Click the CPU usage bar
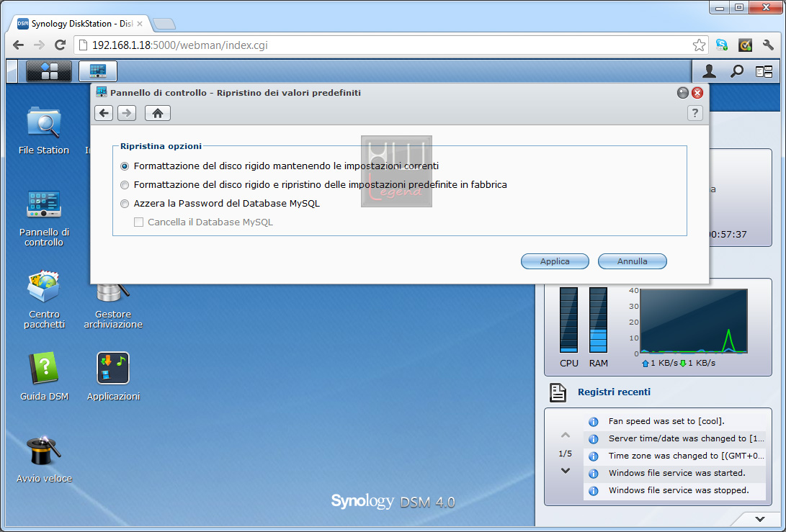Screen dimensions: 786x532 coord(568,320)
